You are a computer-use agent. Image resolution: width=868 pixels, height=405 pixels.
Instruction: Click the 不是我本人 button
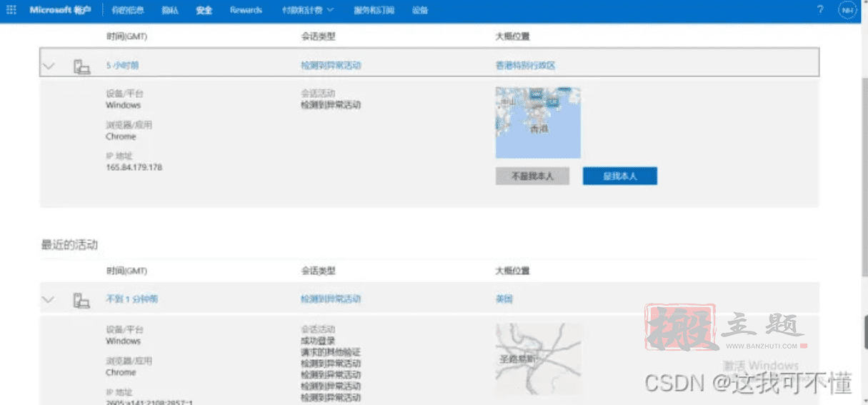click(532, 176)
